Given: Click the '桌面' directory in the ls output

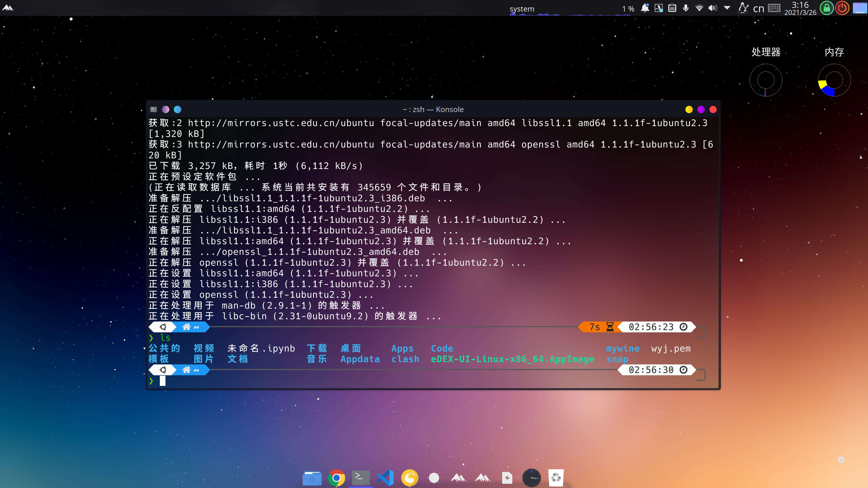Looking at the screenshot, I should coord(351,348).
